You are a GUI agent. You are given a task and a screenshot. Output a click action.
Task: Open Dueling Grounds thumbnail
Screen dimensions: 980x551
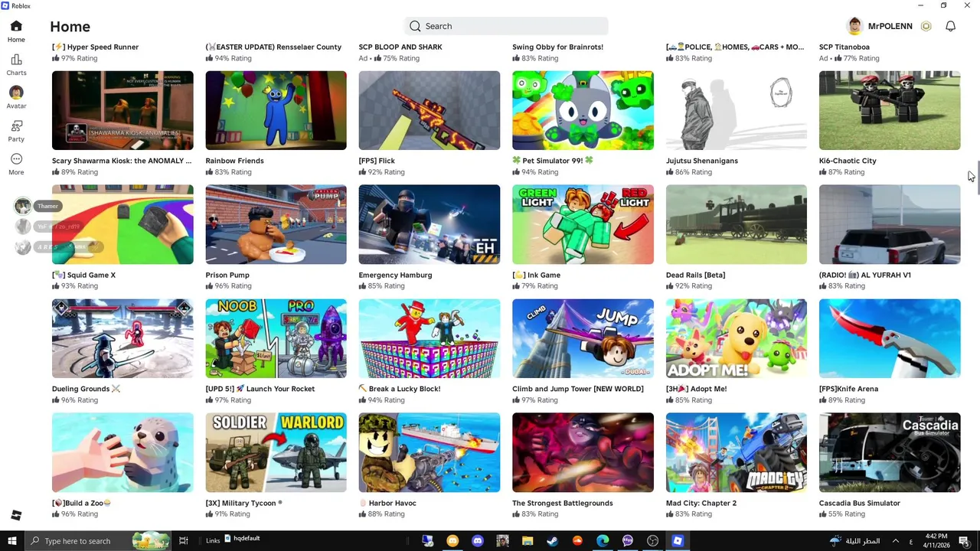click(x=122, y=338)
